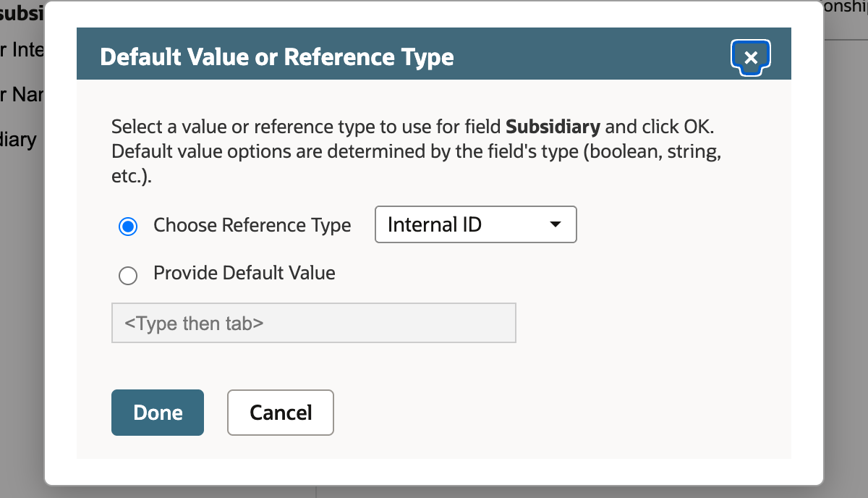Close the Default Value dialog with X
Viewport: 868px width, 498px height.
(x=751, y=58)
